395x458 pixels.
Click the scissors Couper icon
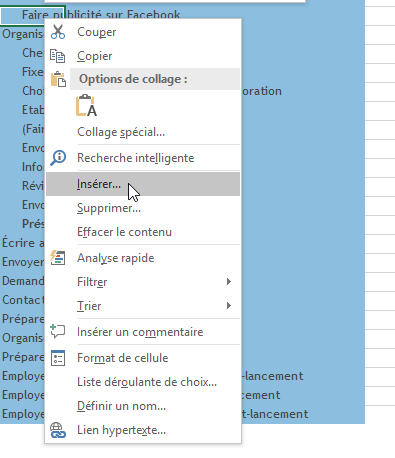(58, 32)
